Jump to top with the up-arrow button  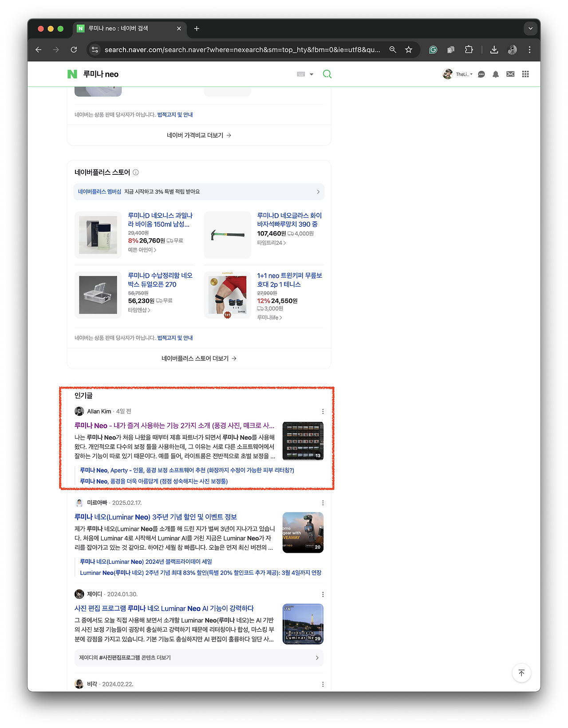(521, 673)
